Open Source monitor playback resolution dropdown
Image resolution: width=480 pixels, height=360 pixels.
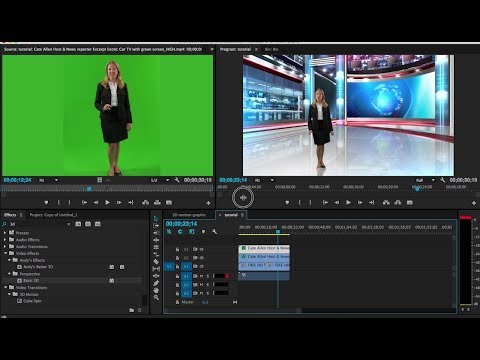[x=160, y=180]
